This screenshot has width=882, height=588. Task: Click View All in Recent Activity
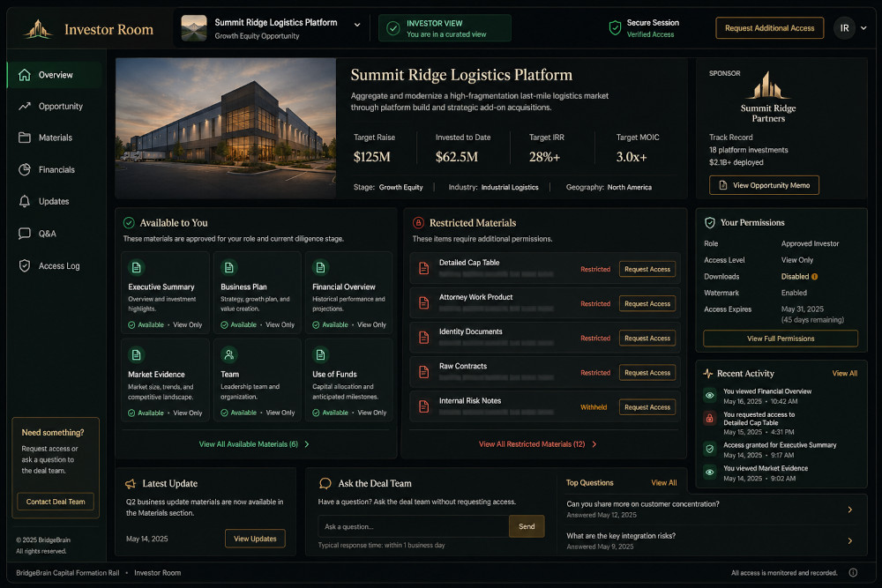[x=844, y=373]
